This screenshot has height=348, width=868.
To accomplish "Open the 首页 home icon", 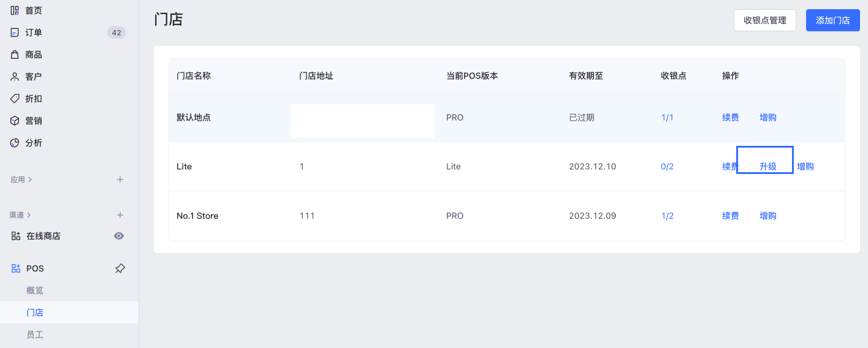I will pyautogui.click(x=15, y=10).
